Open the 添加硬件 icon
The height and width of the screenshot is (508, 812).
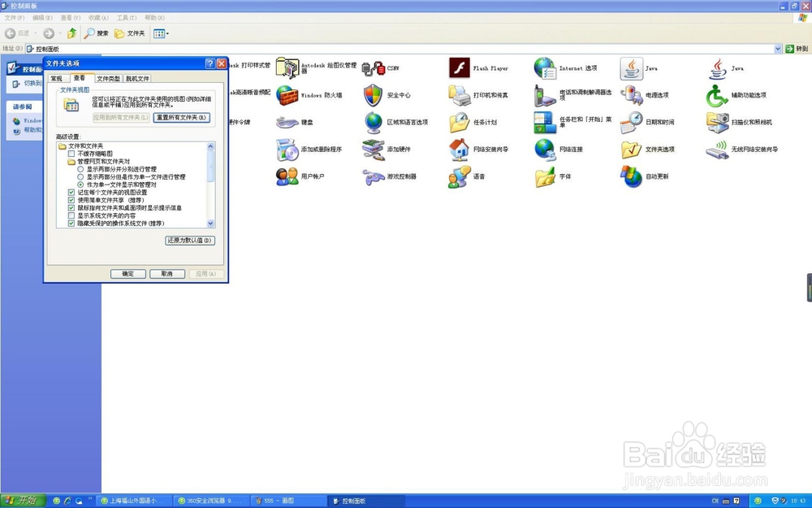pos(373,150)
